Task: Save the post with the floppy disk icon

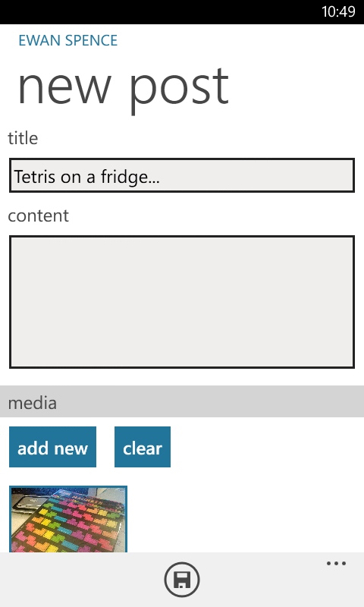Action: coord(182,580)
